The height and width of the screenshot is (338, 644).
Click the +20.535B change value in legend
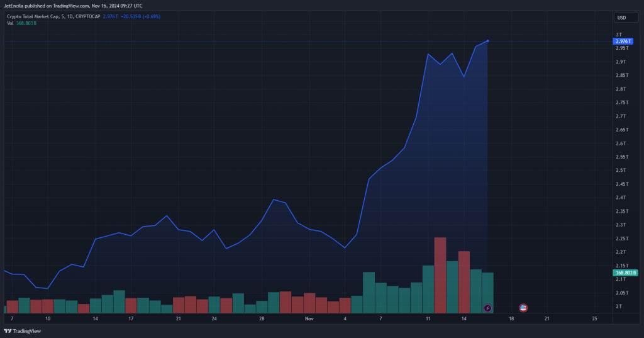click(x=131, y=16)
